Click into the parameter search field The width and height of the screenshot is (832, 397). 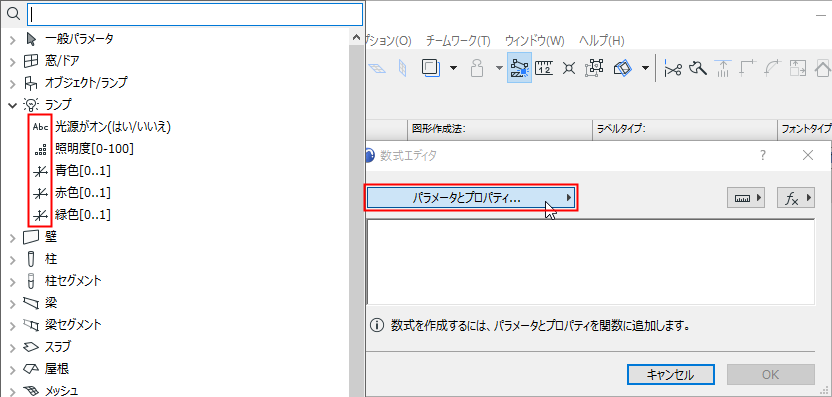tap(195, 15)
